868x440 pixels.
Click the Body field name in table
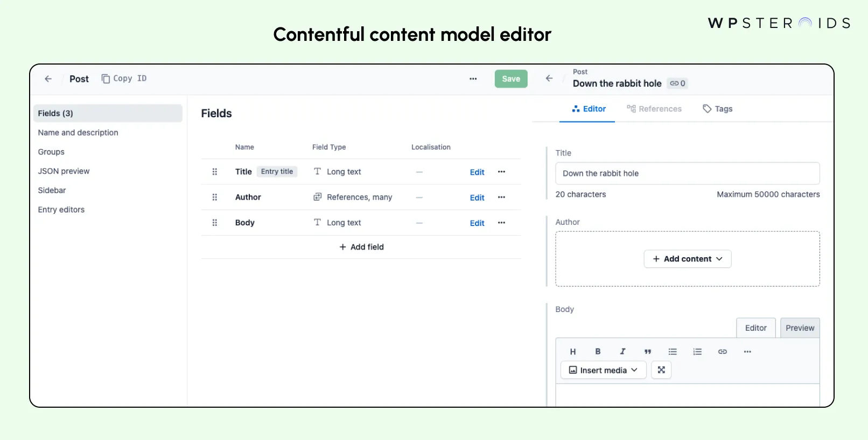(x=244, y=223)
